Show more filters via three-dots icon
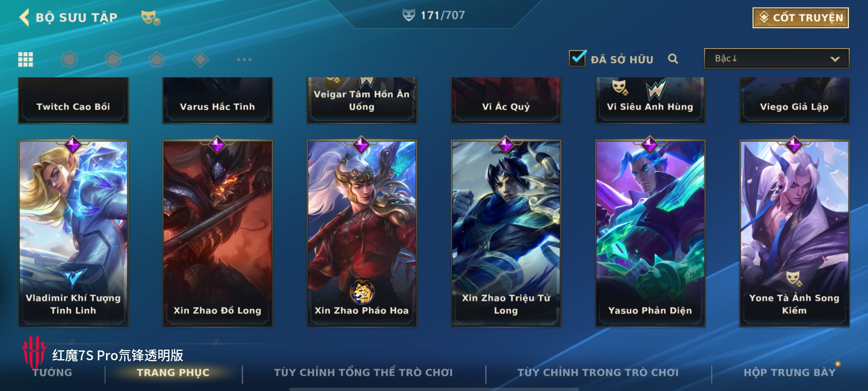This screenshot has height=391, width=868. point(244,59)
